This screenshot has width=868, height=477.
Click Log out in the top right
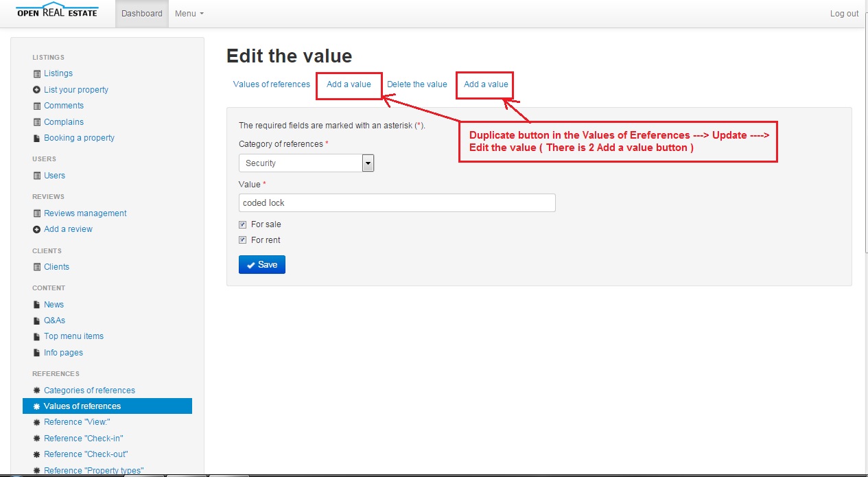844,14
